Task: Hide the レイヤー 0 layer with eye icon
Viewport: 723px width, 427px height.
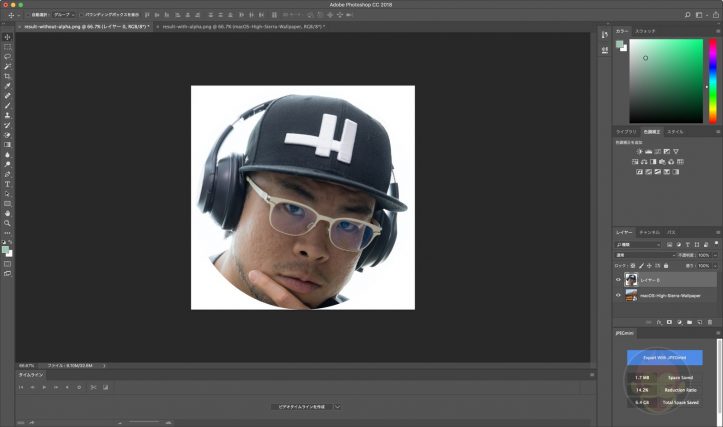Action: click(618, 280)
